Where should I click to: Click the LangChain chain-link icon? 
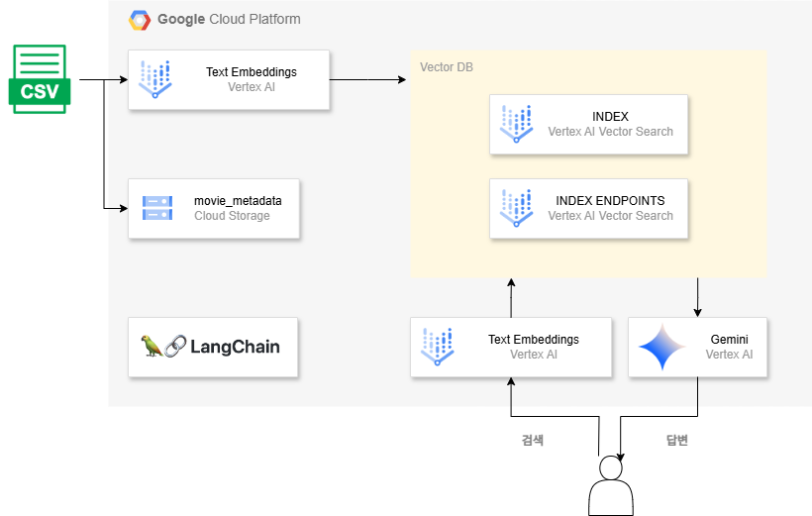click(175, 346)
